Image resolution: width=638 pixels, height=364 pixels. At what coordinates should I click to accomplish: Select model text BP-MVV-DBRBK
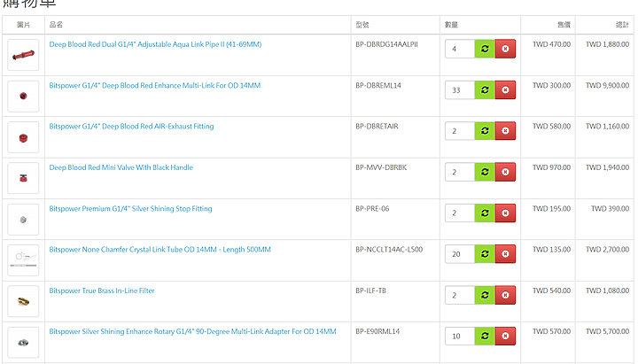(x=381, y=167)
